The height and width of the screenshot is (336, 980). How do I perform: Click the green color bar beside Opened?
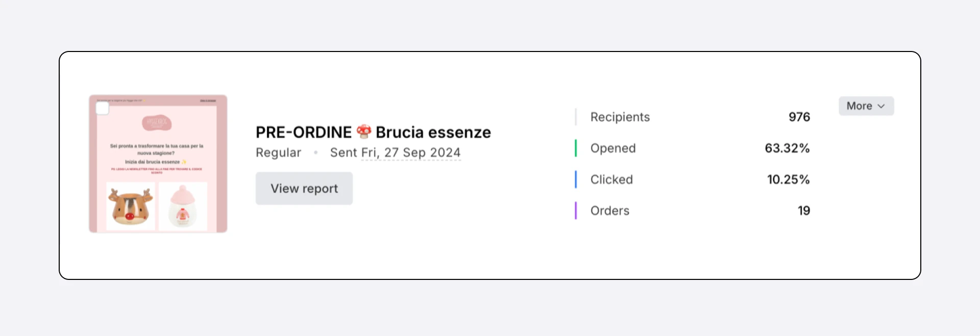(576, 148)
